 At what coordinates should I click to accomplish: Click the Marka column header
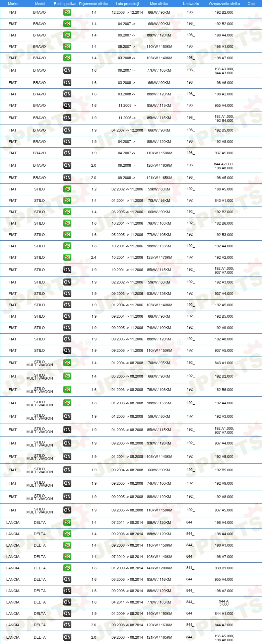tap(13, 4)
